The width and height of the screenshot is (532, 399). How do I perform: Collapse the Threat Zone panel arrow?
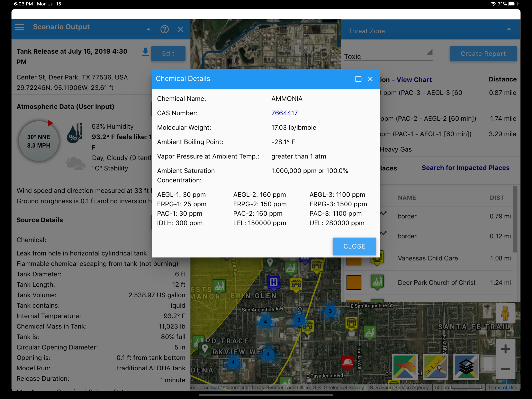pyautogui.click(x=509, y=29)
